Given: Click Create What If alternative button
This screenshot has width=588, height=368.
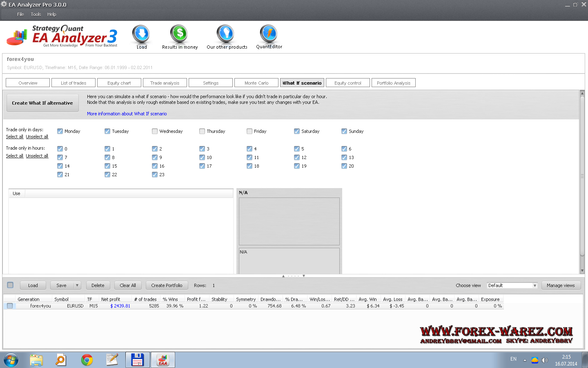Looking at the screenshot, I should point(42,103).
